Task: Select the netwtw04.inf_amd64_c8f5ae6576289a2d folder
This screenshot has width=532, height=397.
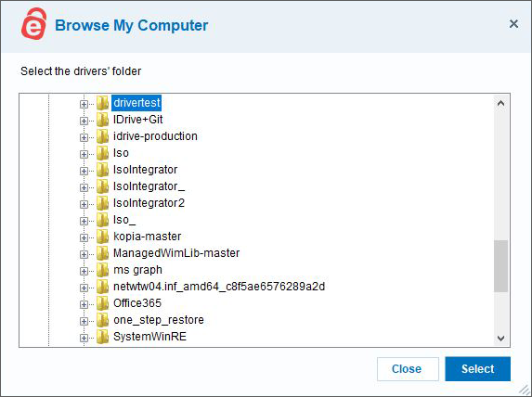Action: click(219, 287)
